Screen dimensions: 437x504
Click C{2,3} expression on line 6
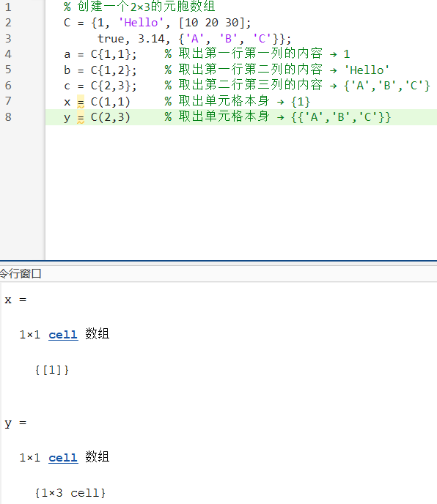[x=111, y=86]
